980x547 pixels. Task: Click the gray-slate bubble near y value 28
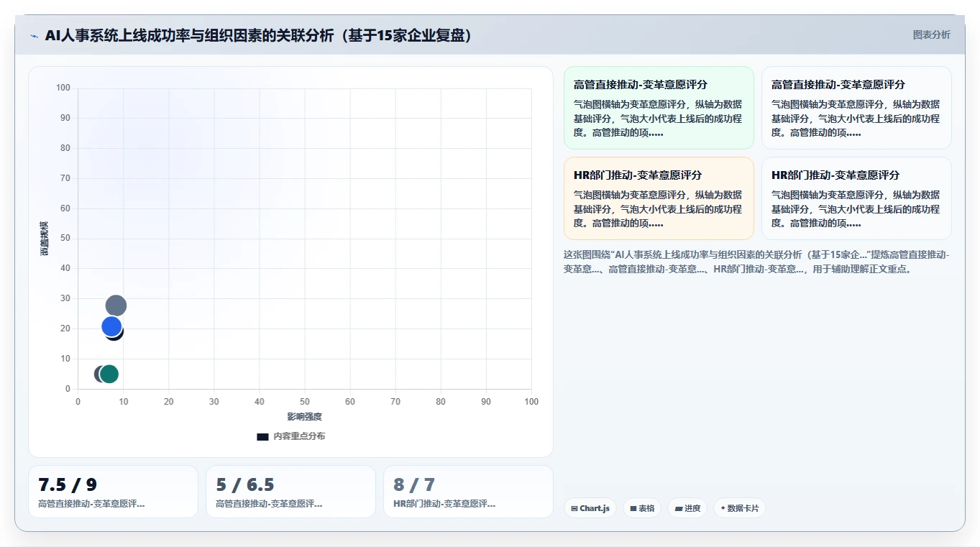click(x=116, y=305)
